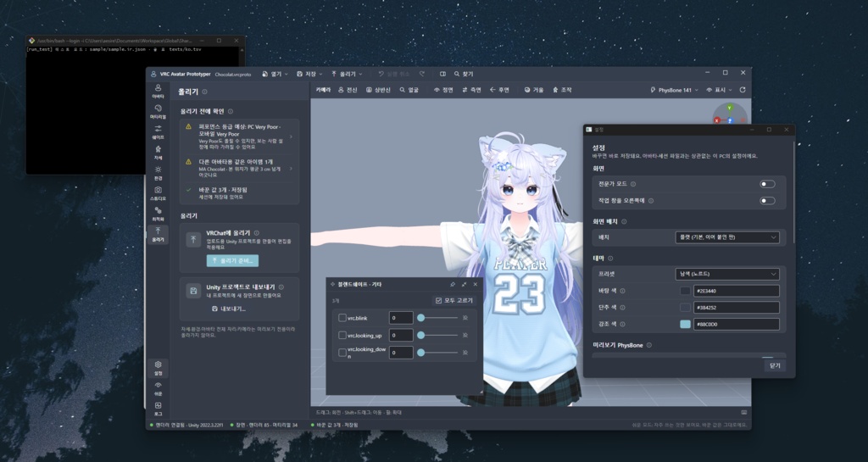Click the reset icon beside vrc.blink slider
Screen dimensions: 868x462
(465, 318)
